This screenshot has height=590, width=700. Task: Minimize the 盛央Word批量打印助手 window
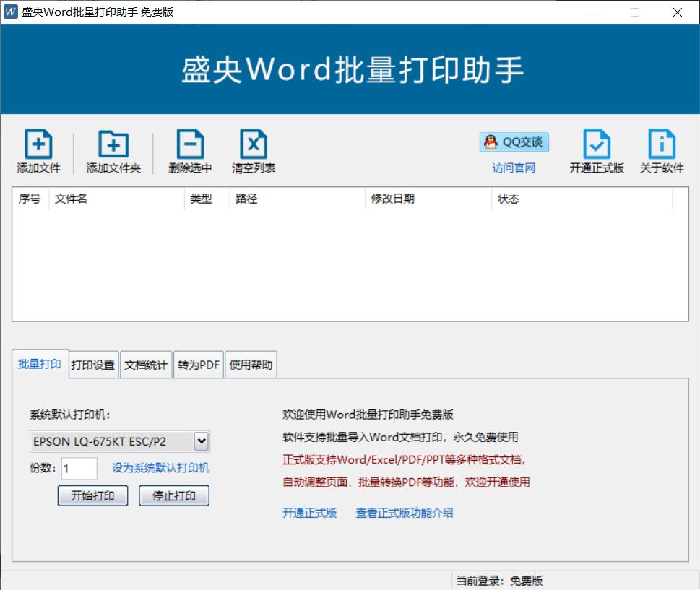(x=593, y=12)
